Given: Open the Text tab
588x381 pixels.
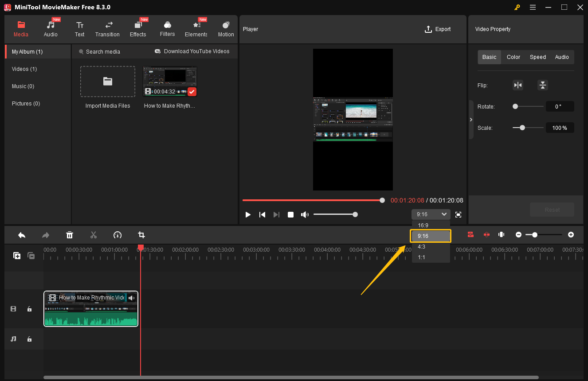Looking at the screenshot, I should (79, 29).
